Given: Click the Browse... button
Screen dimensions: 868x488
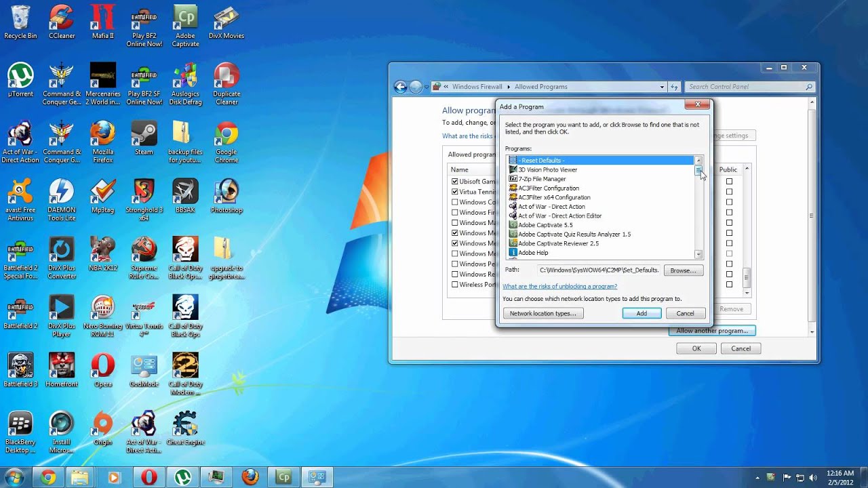Looking at the screenshot, I should [x=683, y=270].
